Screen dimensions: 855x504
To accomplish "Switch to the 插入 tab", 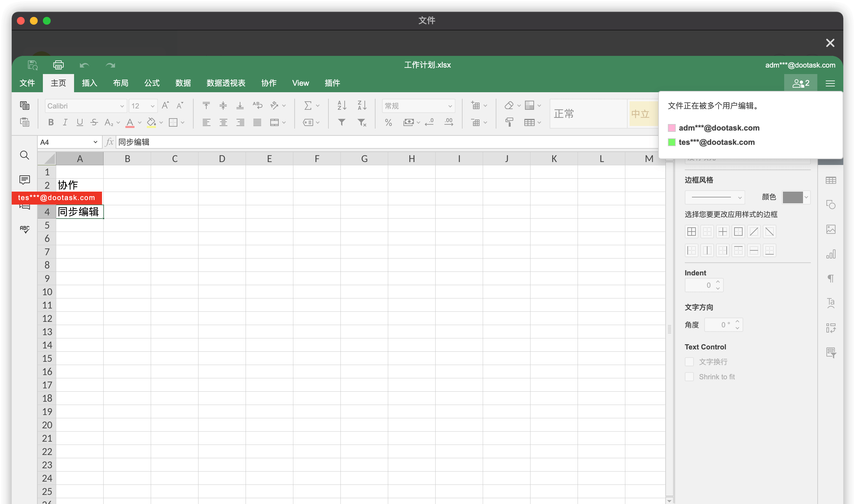I will click(89, 83).
